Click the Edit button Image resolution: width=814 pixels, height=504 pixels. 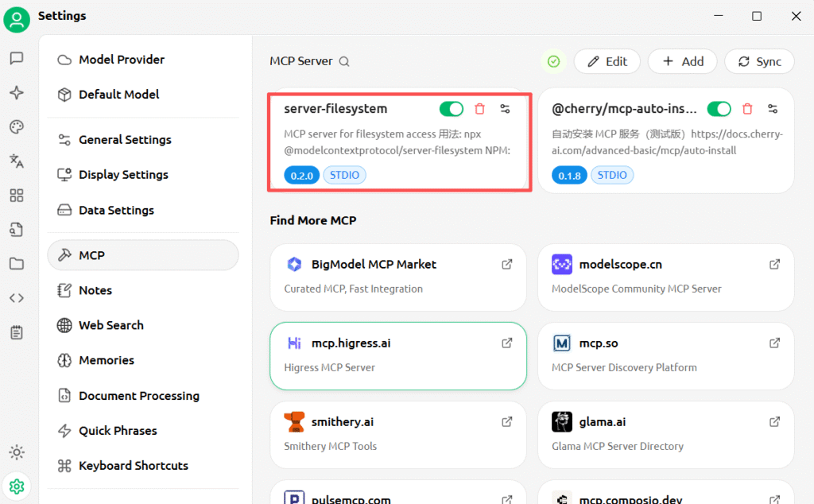coord(607,61)
